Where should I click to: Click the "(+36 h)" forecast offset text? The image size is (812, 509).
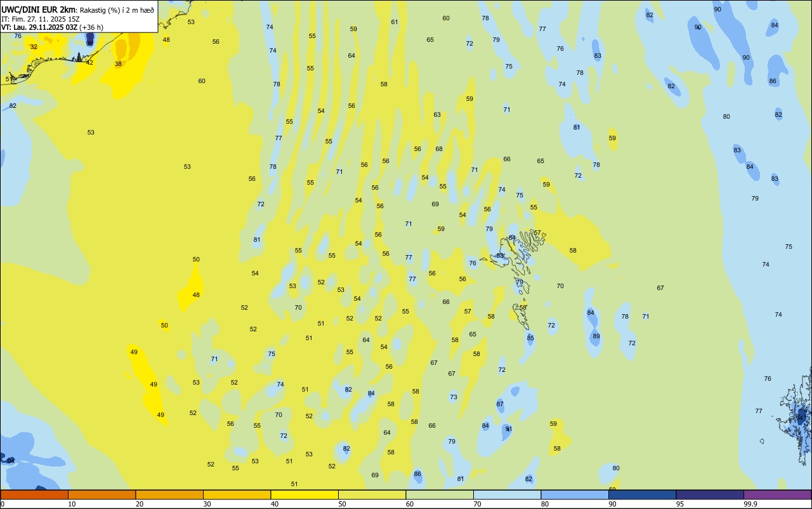tap(91, 27)
